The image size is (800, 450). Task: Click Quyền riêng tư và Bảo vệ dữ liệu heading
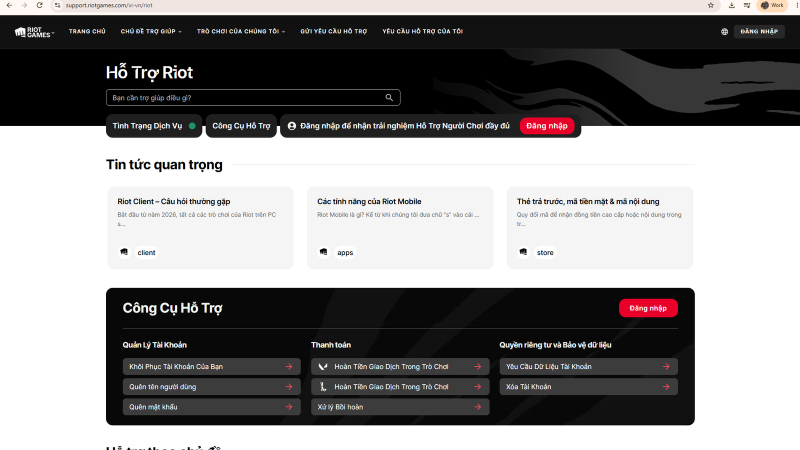(555, 345)
